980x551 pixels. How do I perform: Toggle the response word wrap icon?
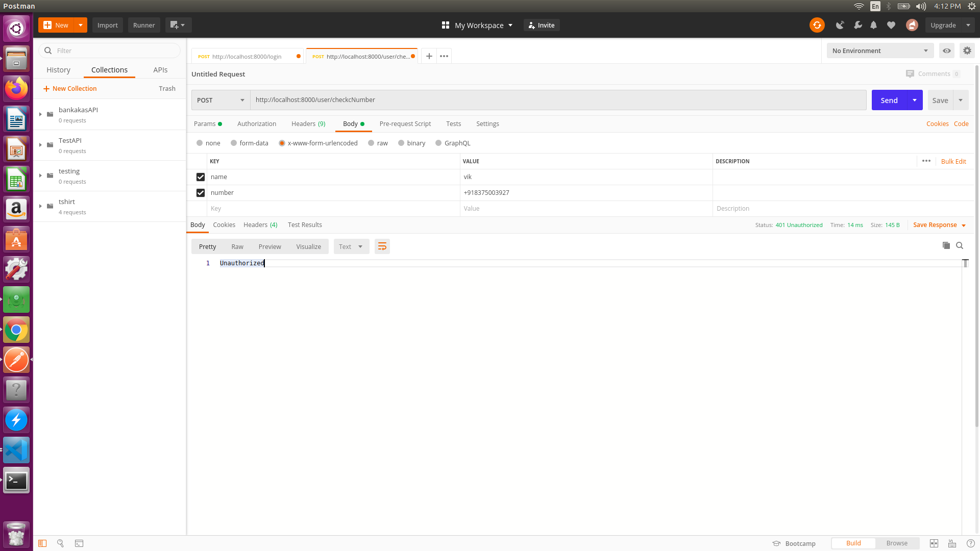(x=382, y=246)
